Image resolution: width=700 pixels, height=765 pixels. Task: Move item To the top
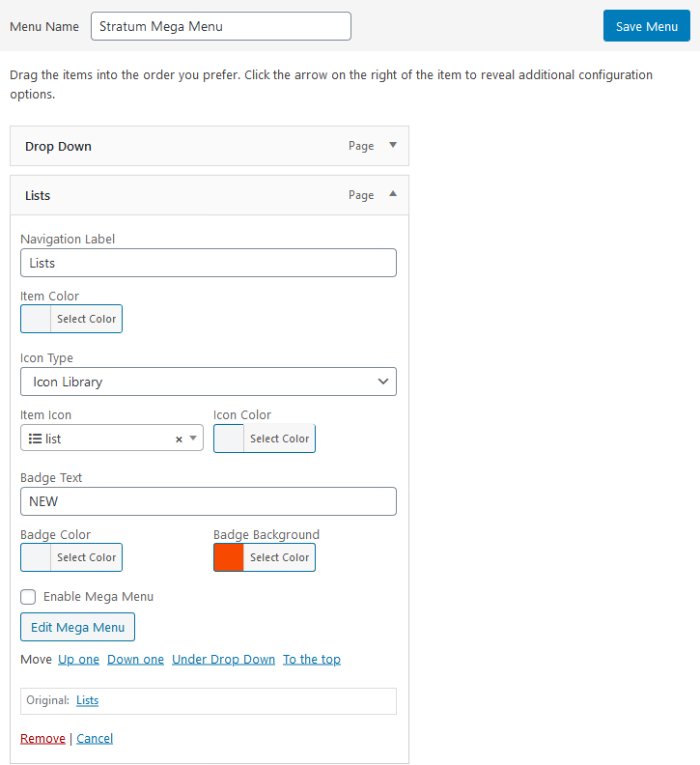[312, 659]
